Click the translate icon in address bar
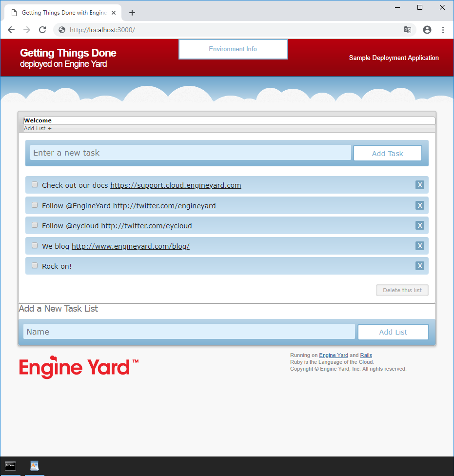The image size is (454, 476). click(x=407, y=30)
